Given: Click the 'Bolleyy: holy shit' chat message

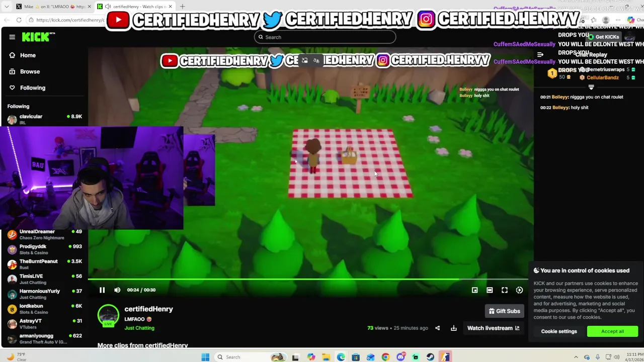Looking at the screenshot, I should tap(564, 107).
